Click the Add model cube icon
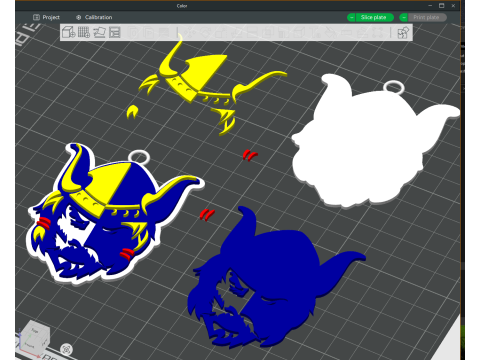The height and width of the screenshot is (360, 480). pos(69,32)
